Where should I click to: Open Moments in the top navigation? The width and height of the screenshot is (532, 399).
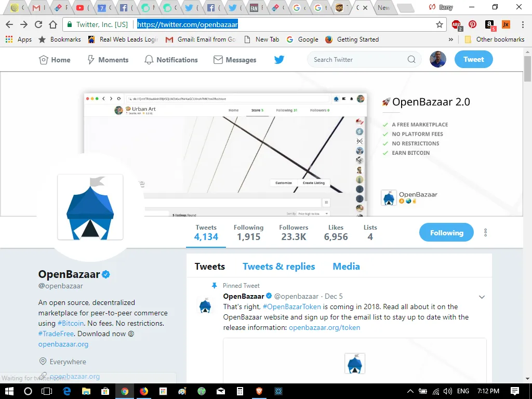pos(108,60)
